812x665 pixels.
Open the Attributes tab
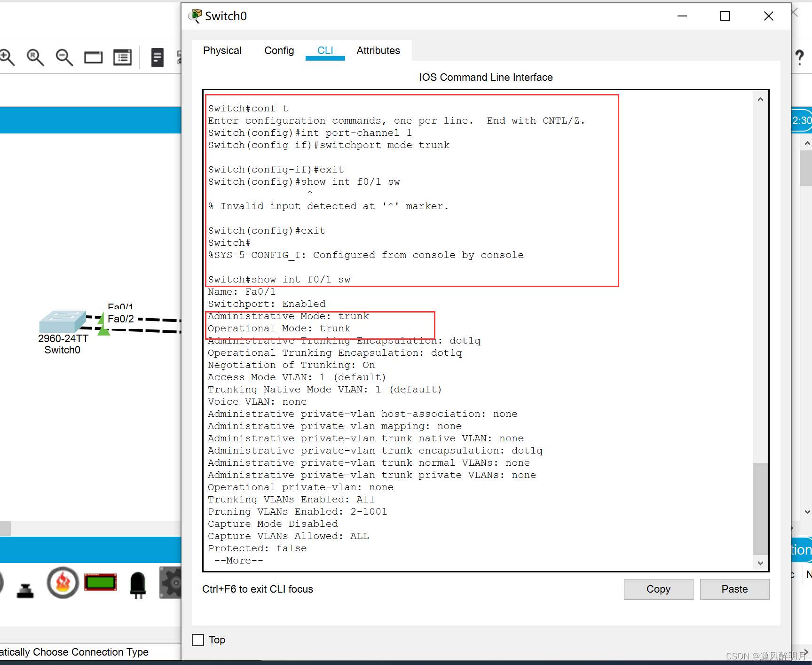378,51
